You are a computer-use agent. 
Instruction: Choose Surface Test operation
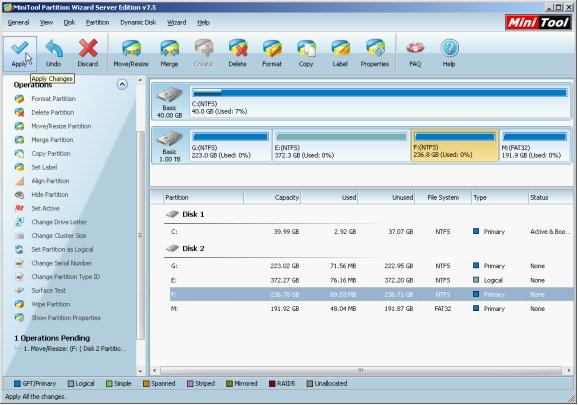[x=49, y=290]
